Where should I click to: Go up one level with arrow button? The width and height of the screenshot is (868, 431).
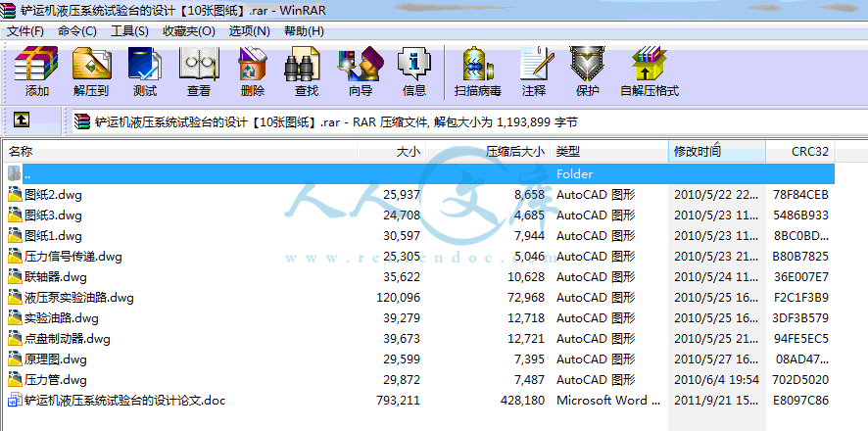[x=22, y=120]
